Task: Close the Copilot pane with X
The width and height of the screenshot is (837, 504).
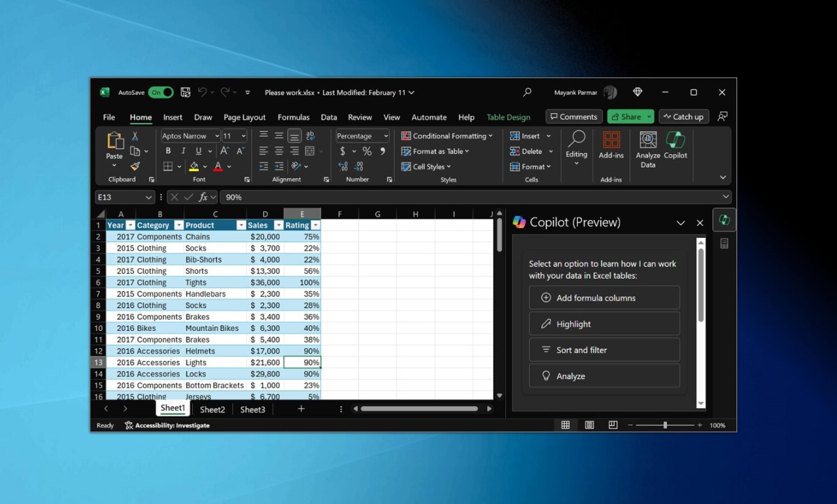Action: [700, 223]
